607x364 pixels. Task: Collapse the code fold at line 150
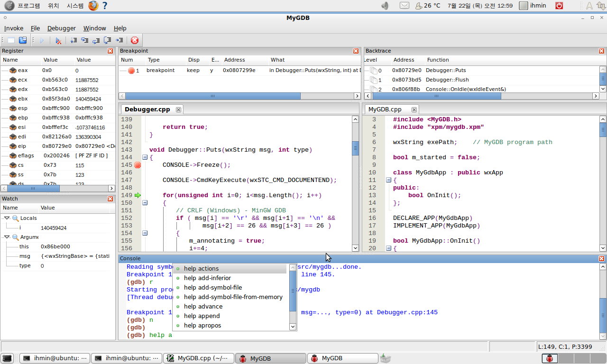[145, 203]
